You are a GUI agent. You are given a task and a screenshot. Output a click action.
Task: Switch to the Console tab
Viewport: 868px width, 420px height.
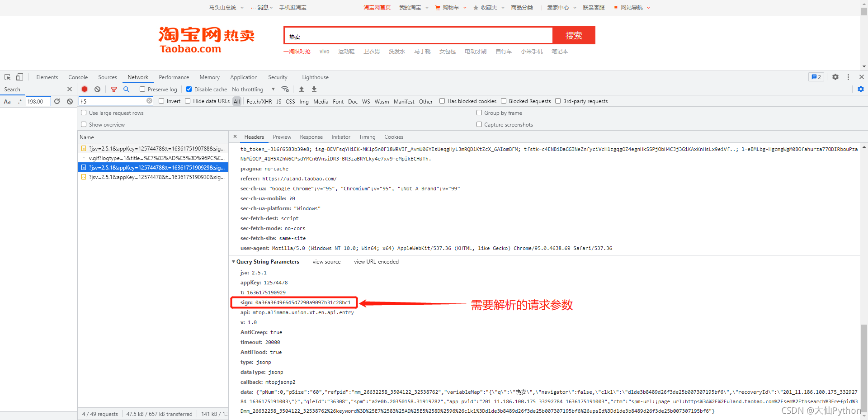pos(78,77)
